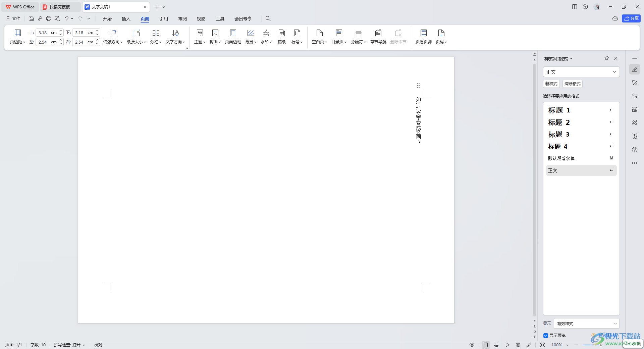Switch to outline view in the status bar

click(496, 345)
